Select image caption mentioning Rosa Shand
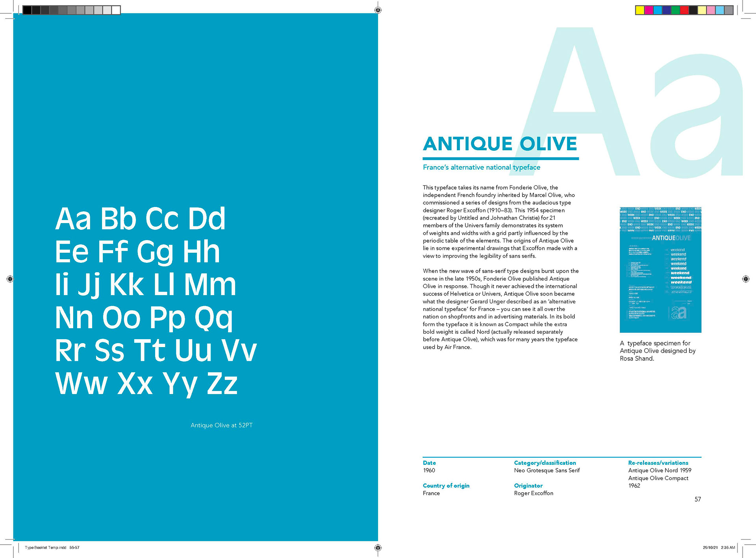Screen dimensions: 756x558 658,351
